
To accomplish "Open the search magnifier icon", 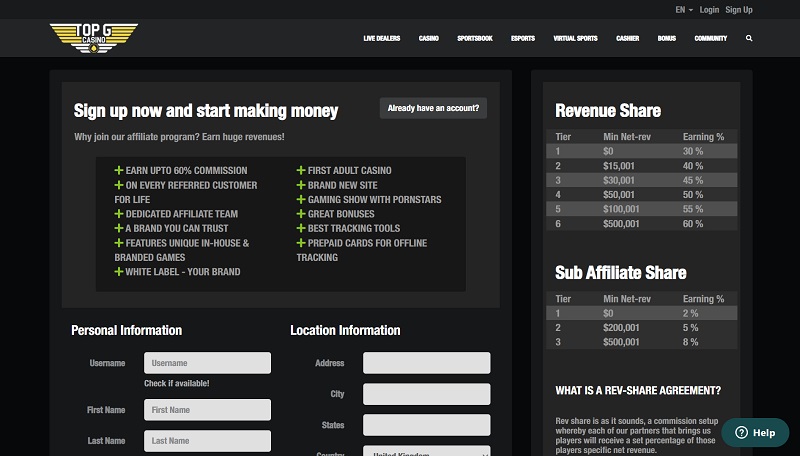I will click(x=749, y=38).
